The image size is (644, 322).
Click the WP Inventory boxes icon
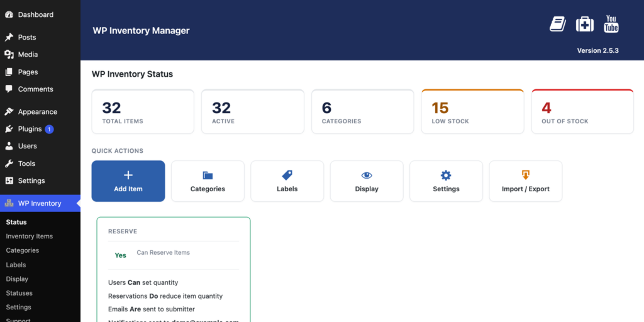click(x=9, y=203)
